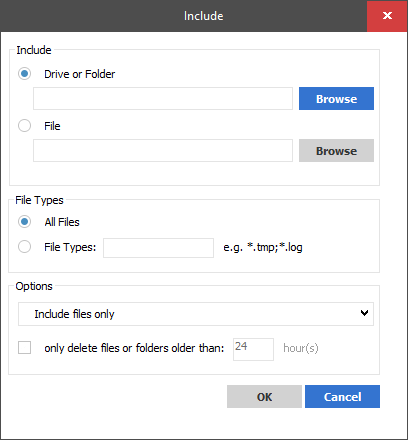The height and width of the screenshot is (440, 408).
Task: Focus the File path input field
Action: click(163, 151)
